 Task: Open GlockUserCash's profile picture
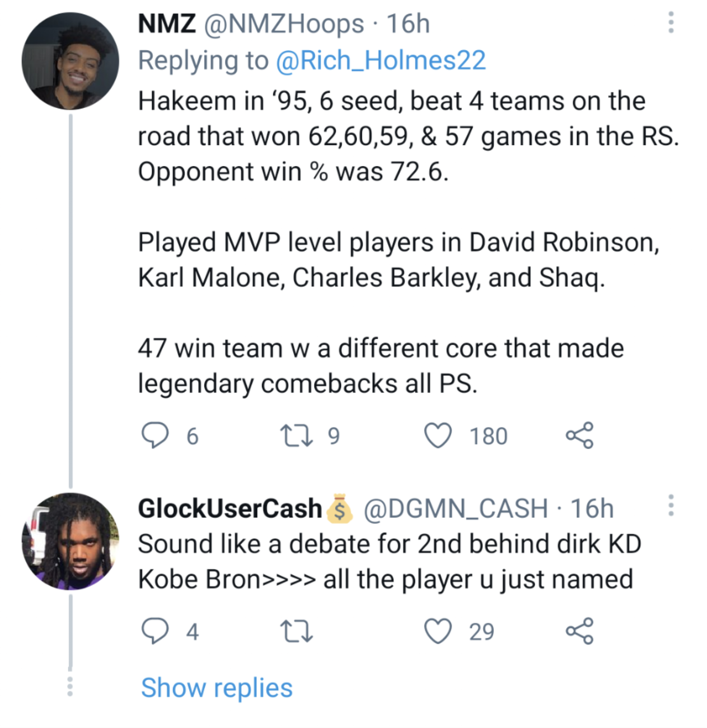pos(70,541)
